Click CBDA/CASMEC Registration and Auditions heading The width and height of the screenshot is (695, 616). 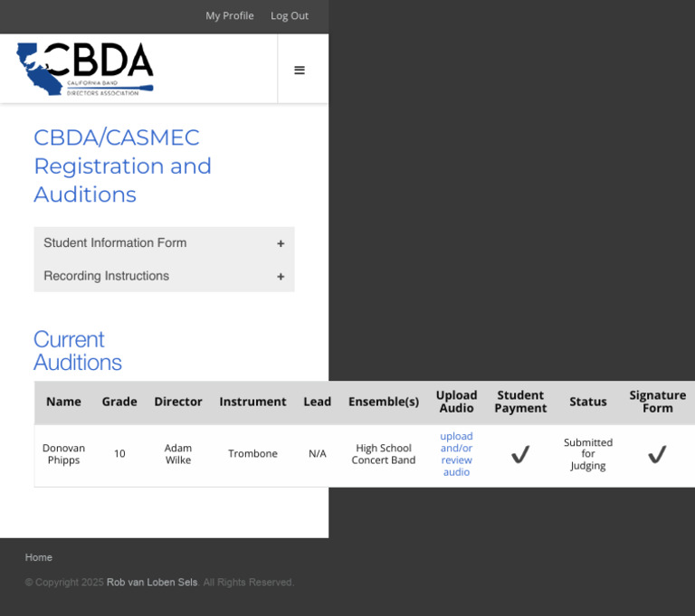tap(123, 166)
